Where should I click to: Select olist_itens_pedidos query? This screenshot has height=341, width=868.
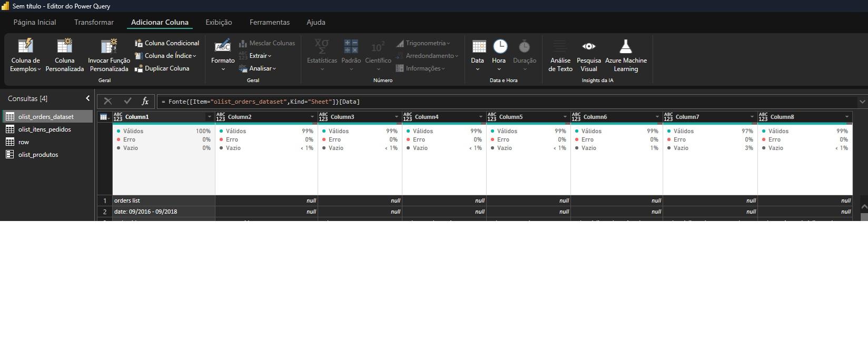click(47, 129)
